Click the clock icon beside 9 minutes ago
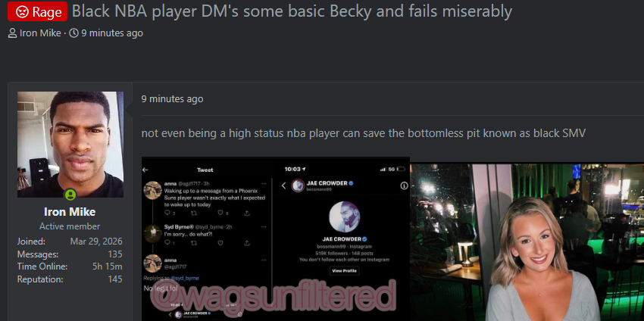The width and height of the screenshot is (644, 321). [73, 33]
